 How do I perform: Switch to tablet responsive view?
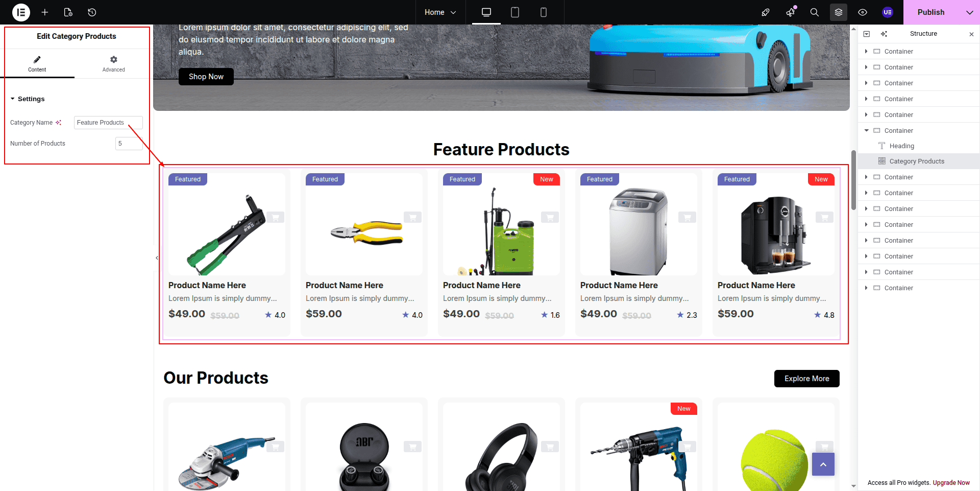click(x=515, y=12)
